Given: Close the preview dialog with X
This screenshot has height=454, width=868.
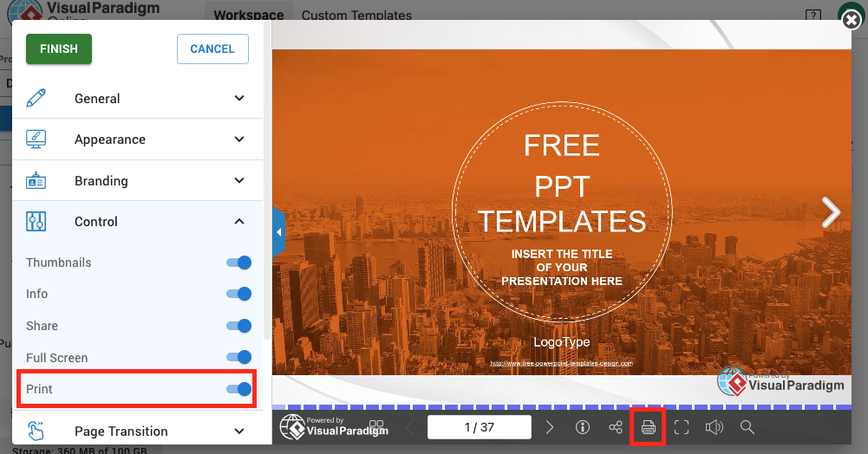Looking at the screenshot, I should 852,21.
